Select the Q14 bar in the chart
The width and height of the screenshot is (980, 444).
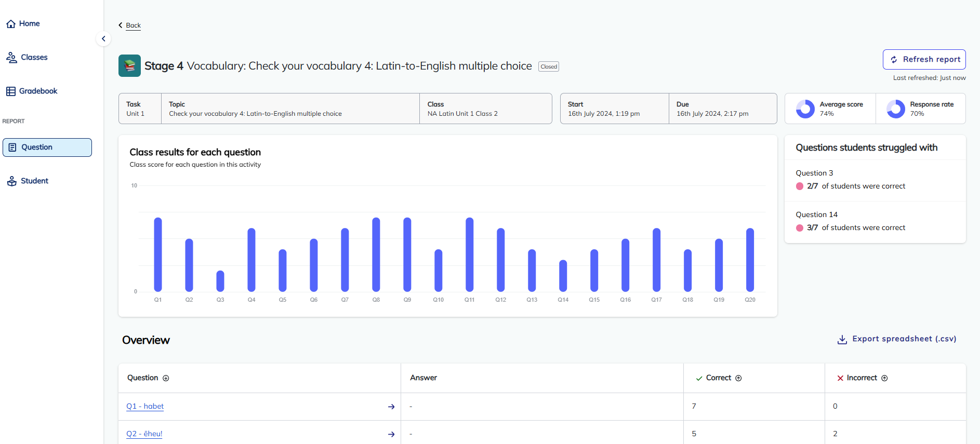(563, 276)
